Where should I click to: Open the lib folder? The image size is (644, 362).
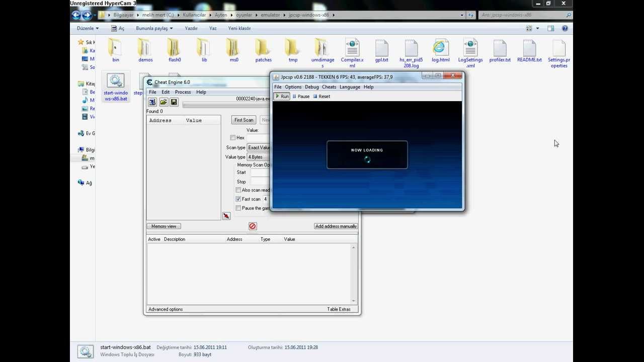204,50
